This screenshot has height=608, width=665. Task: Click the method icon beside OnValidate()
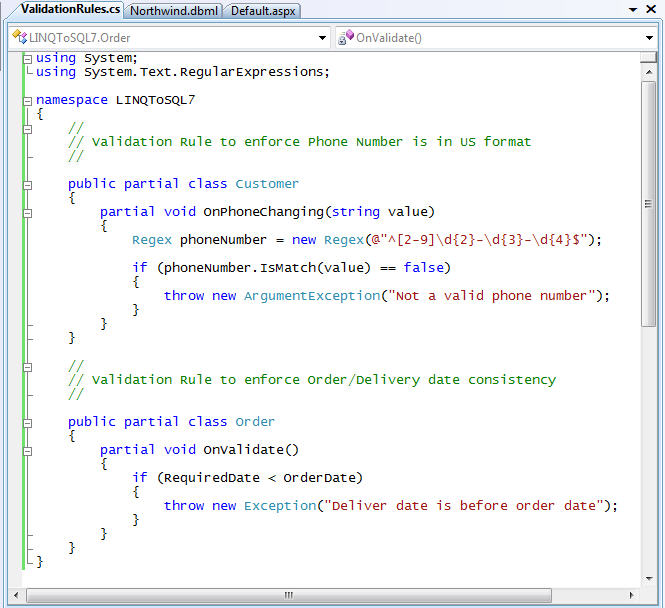pyautogui.click(x=346, y=37)
